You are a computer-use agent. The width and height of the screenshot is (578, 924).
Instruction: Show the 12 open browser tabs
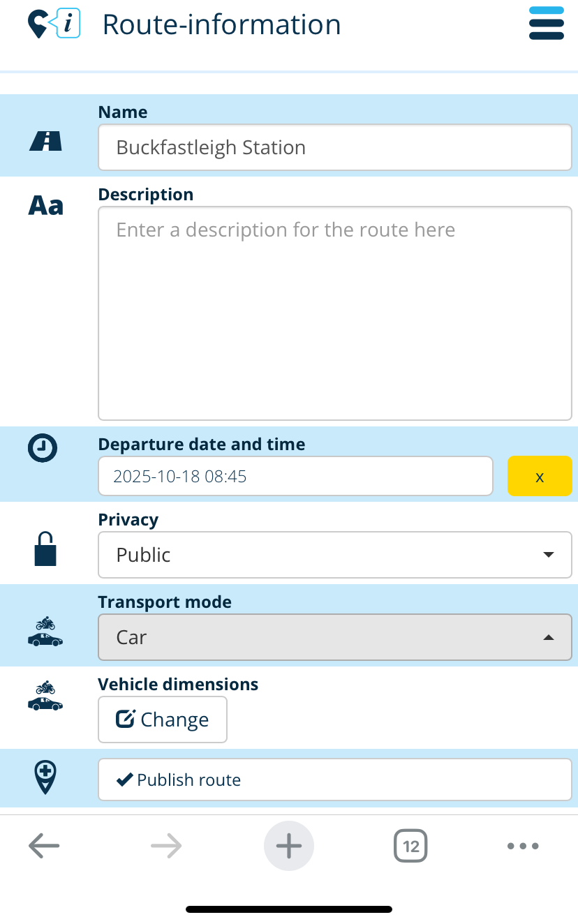tap(410, 847)
